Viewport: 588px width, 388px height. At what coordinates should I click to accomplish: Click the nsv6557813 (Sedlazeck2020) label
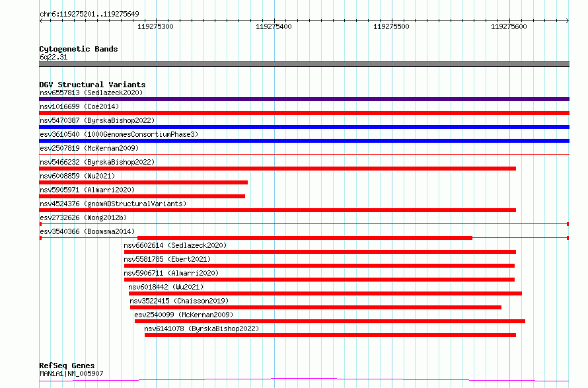click(x=91, y=93)
